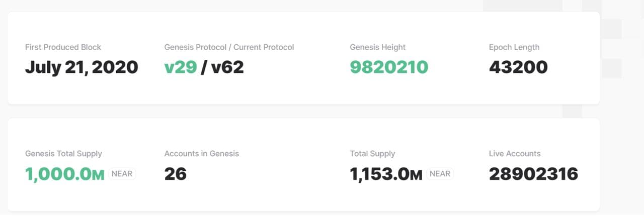Click the Epoch Length label
The height and width of the screenshot is (216, 644).
tap(514, 47)
